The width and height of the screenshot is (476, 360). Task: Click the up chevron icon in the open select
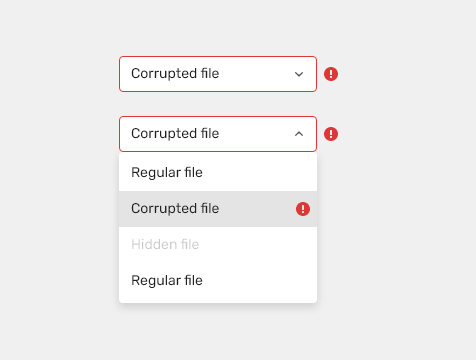point(299,134)
